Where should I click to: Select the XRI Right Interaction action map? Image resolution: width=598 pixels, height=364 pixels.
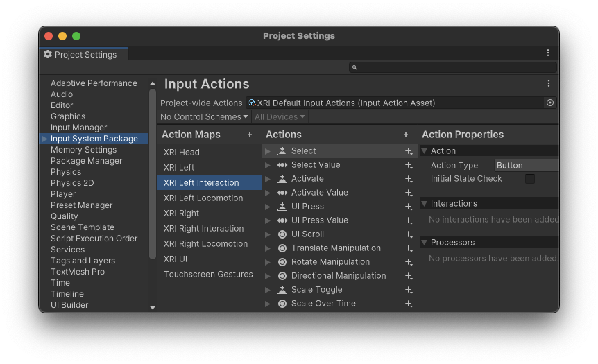(x=203, y=229)
